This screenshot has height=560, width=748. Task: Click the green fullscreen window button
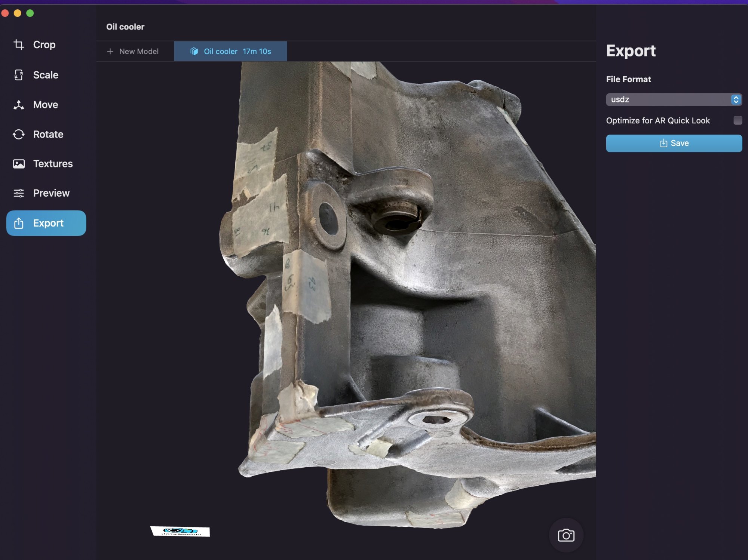(x=30, y=13)
